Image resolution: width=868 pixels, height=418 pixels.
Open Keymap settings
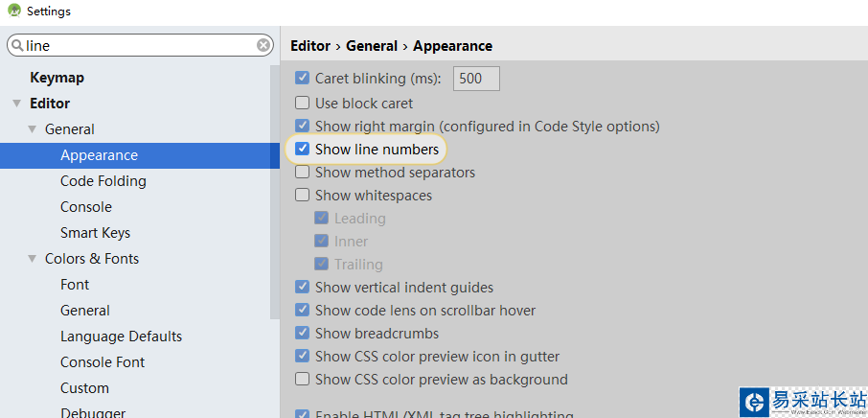pyautogui.click(x=57, y=78)
